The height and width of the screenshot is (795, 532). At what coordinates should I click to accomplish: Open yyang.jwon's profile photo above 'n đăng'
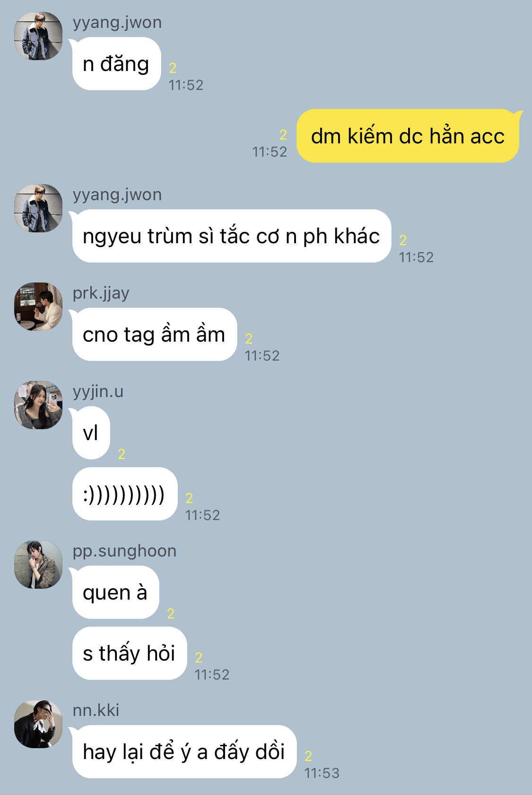38,36
